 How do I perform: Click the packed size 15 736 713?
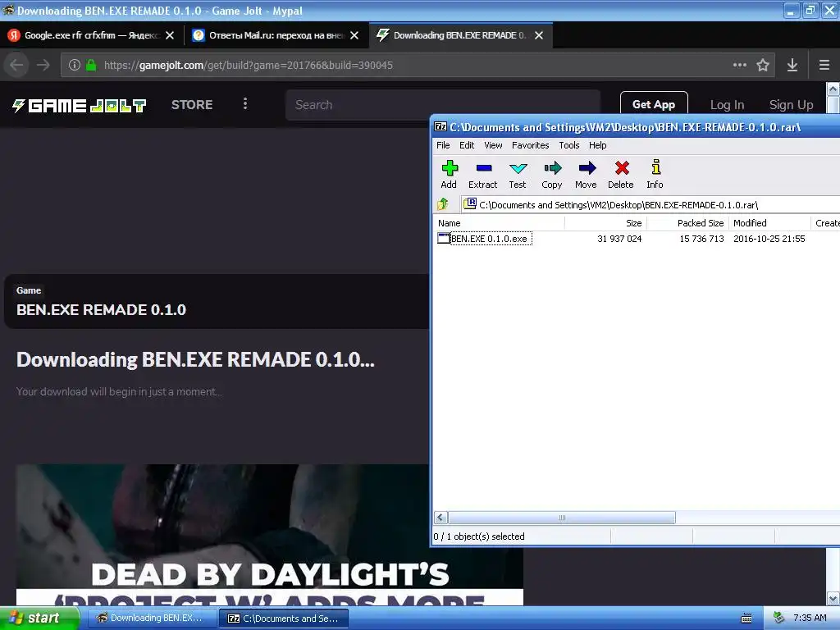pyautogui.click(x=702, y=239)
